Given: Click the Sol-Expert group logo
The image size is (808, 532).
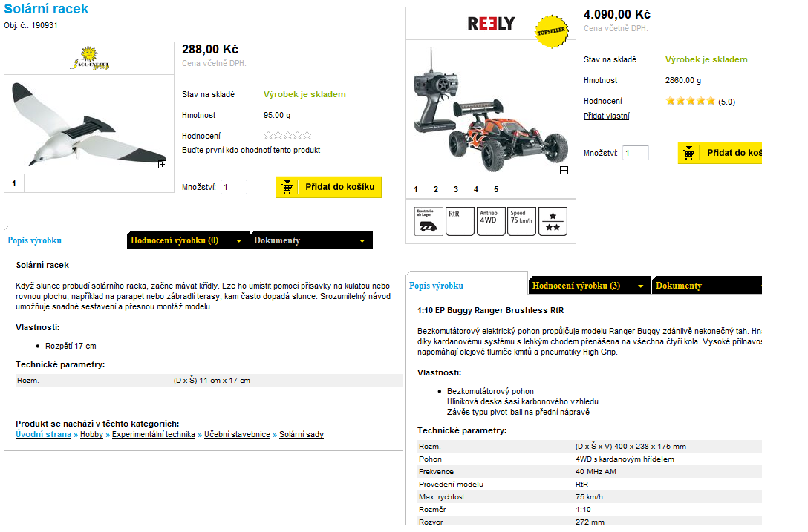Looking at the screenshot, I should [90, 58].
